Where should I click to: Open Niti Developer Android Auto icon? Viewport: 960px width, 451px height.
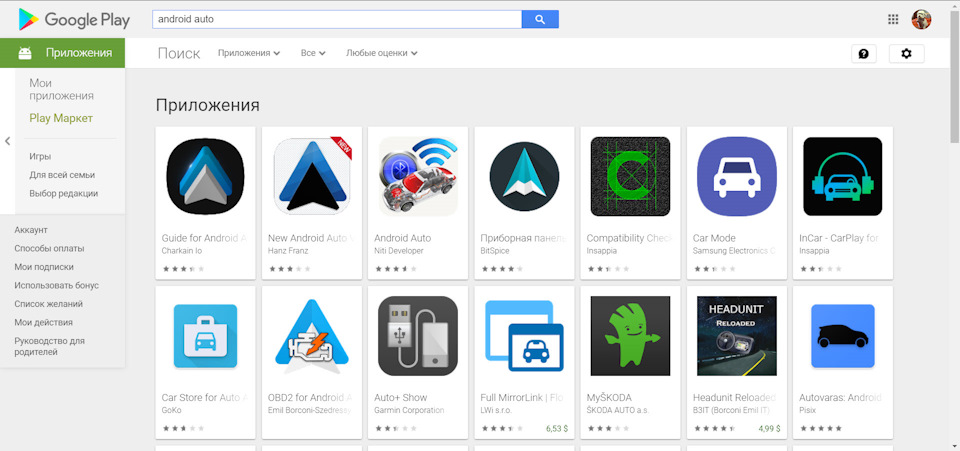pos(418,177)
